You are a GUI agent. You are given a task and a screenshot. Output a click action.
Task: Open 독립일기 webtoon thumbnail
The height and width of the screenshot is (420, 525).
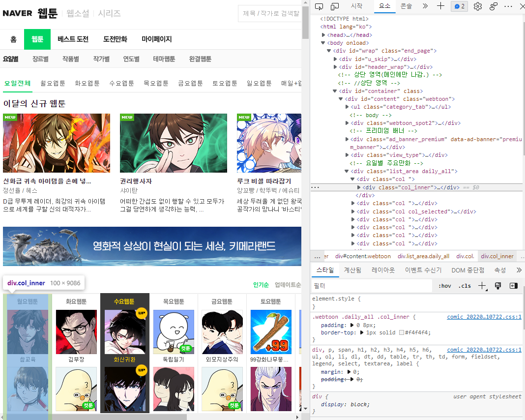pyautogui.click(x=174, y=332)
